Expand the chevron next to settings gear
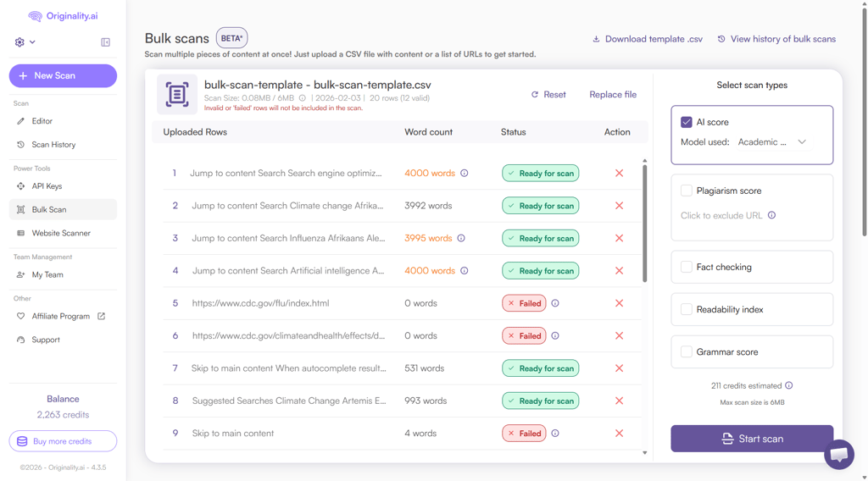Viewport: 868px width, 481px height. coord(33,42)
